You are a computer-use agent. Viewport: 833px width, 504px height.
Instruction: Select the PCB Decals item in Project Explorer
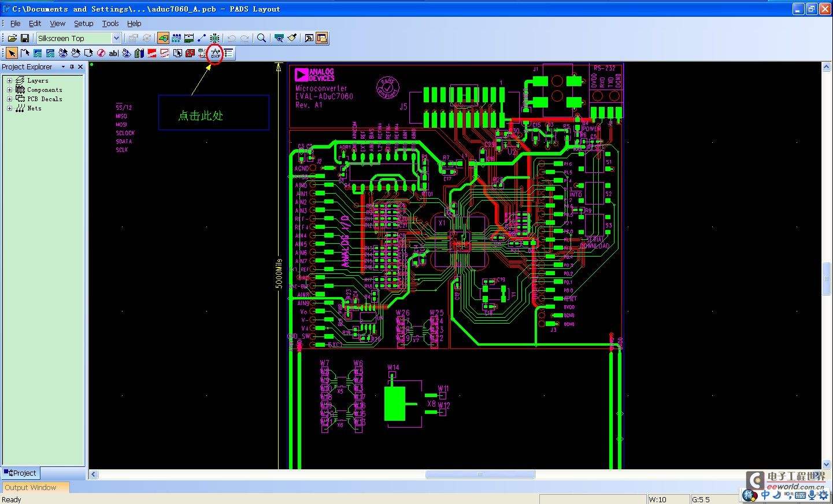click(45, 99)
